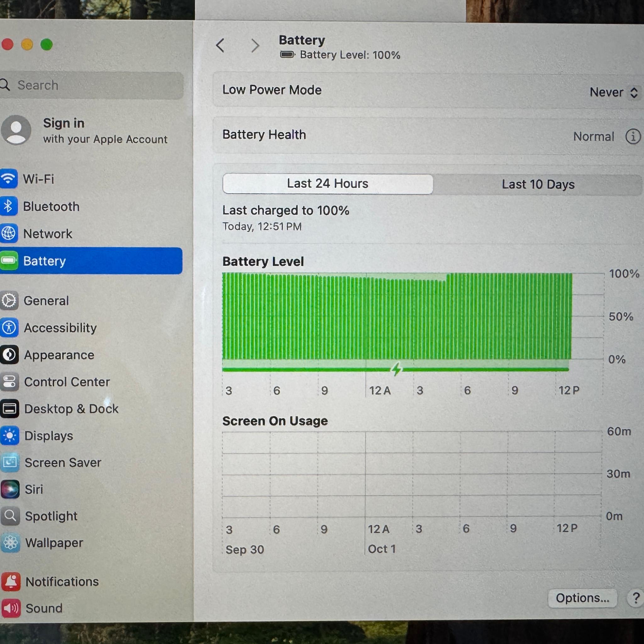Image resolution: width=644 pixels, height=644 pixels.
Task: Click the Screen On Usage chart
Action: tap(412, 474)
